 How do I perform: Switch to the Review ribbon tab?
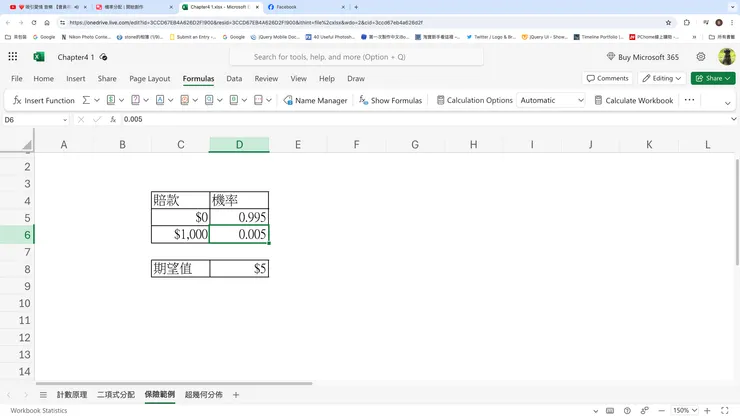click(x=266, y=78)
